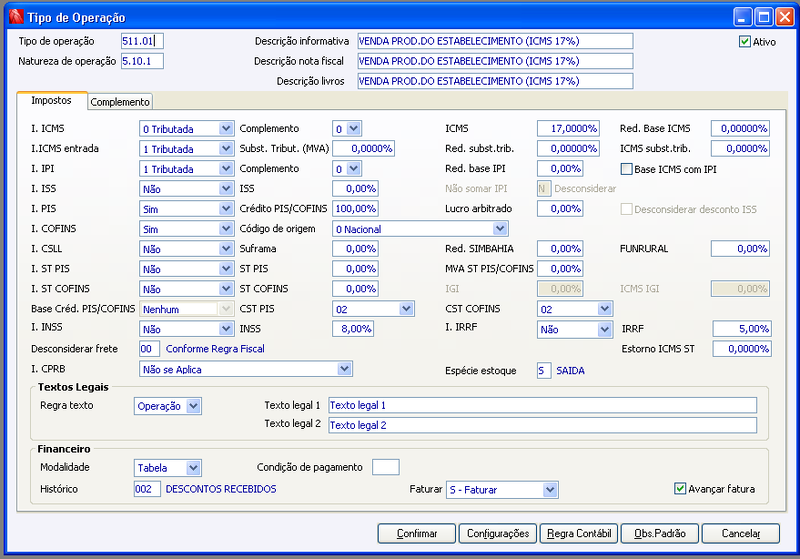This screenshot has width=800, height=559.
Task: Select the Impostos tab
Action: point(51,100)
